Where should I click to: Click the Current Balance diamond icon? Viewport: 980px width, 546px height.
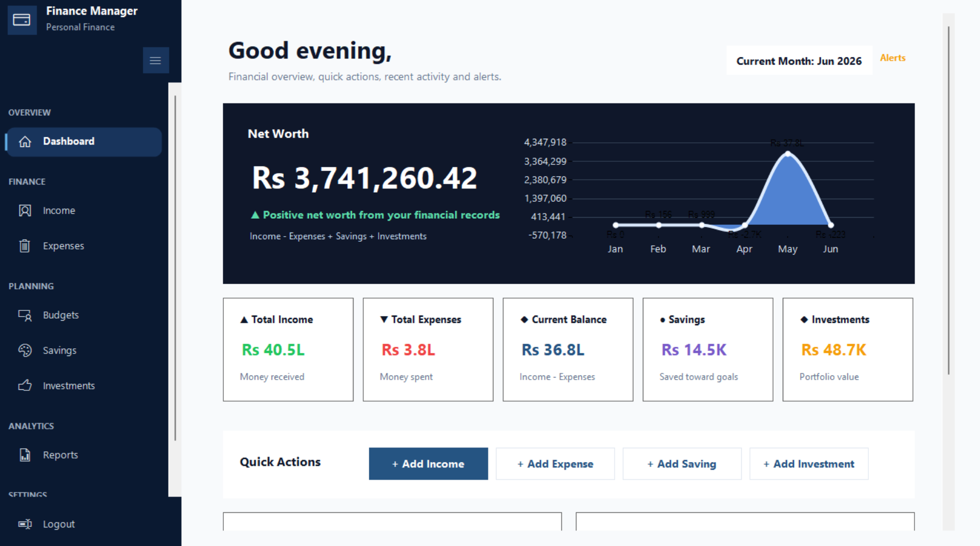click(x=524, y=320)
